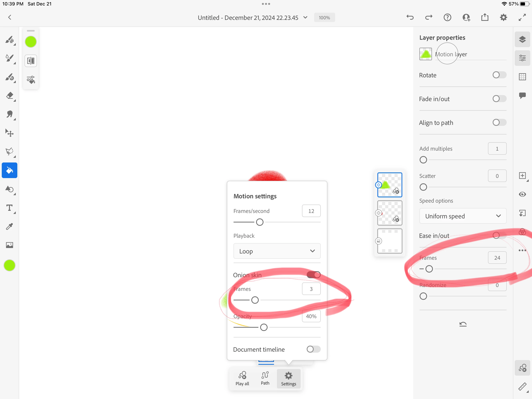Select the Eyedropper tool
This screenshot has height=399, width=532.
point(10,226)
